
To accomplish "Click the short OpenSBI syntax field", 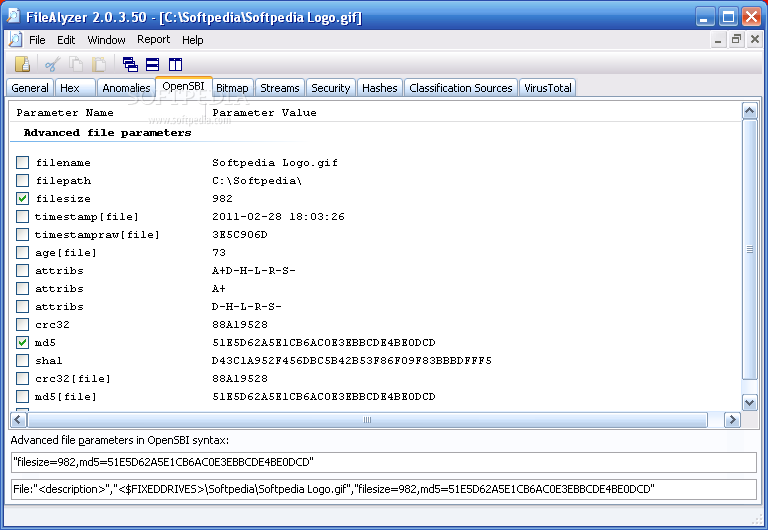I will (x=384, y=462).
